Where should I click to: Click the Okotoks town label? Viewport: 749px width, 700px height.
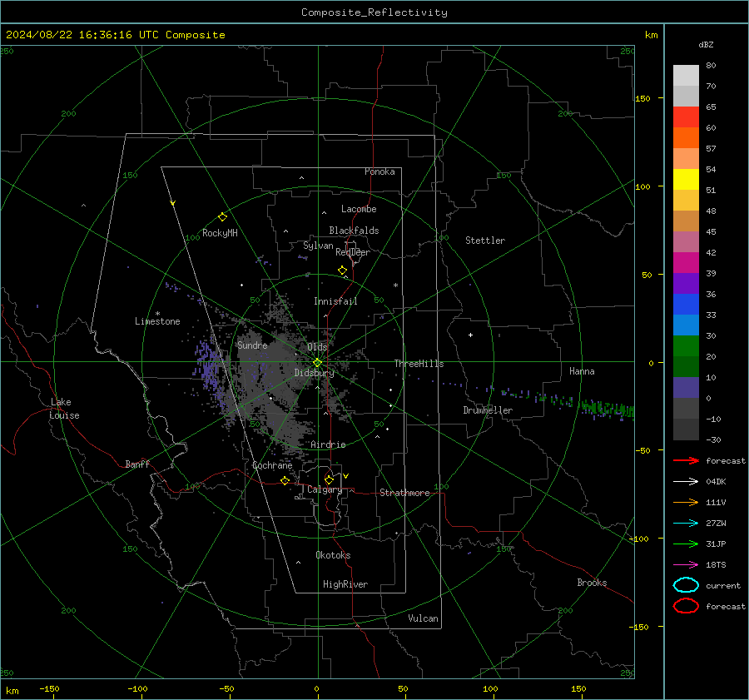point(333,555)
